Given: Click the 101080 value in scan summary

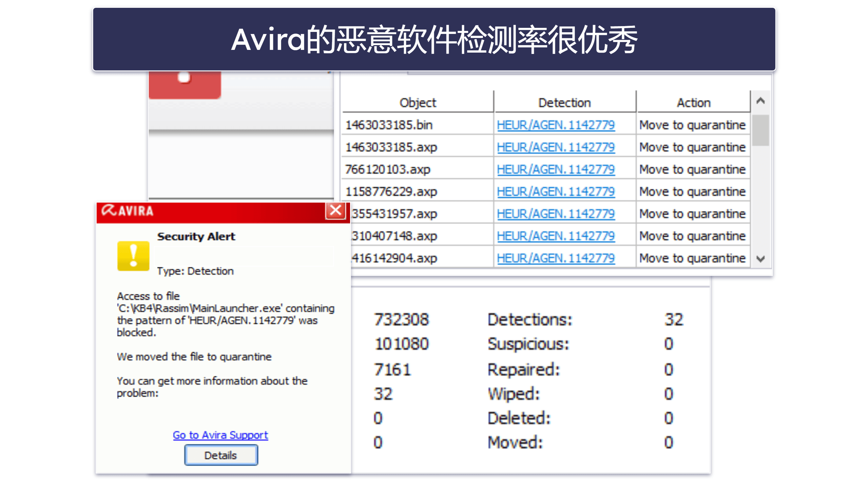Looking at the screenshot, I should pyautogui.click(x=401, y=343).
